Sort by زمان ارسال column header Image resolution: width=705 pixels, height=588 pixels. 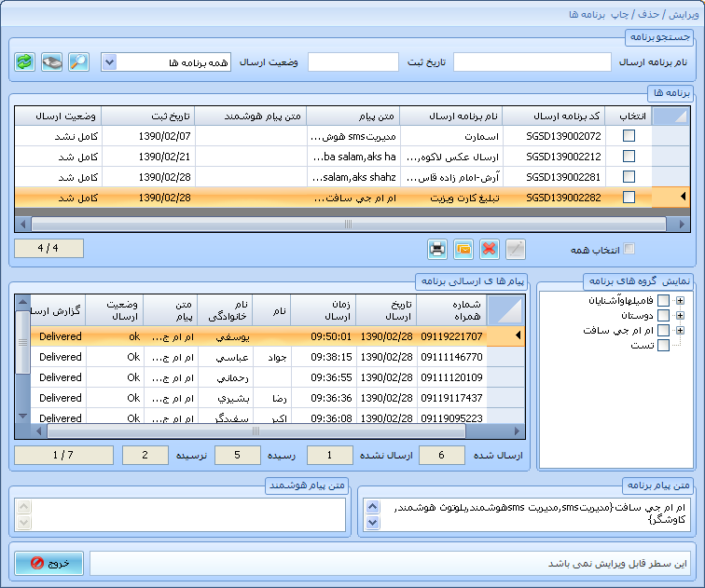click(x=324, y=310)
